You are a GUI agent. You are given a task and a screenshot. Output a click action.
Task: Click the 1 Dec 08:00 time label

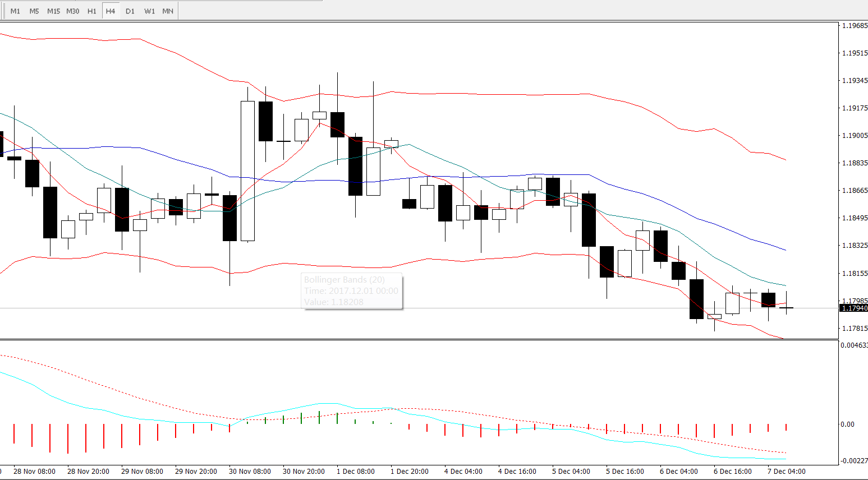click(x=356, y=472)
